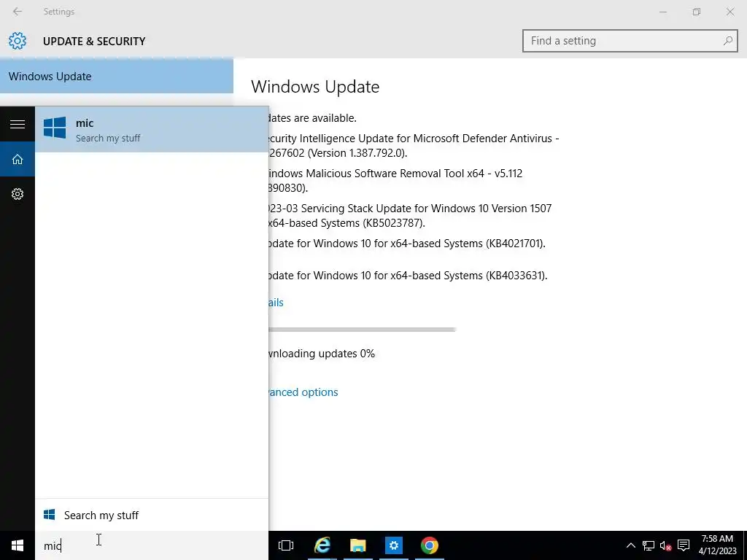Click the magnifier in Find a setting

pos(727,41)
